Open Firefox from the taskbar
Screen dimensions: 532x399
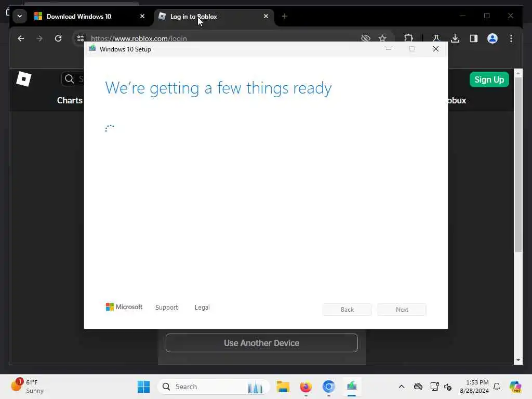(x=305, y=387)
